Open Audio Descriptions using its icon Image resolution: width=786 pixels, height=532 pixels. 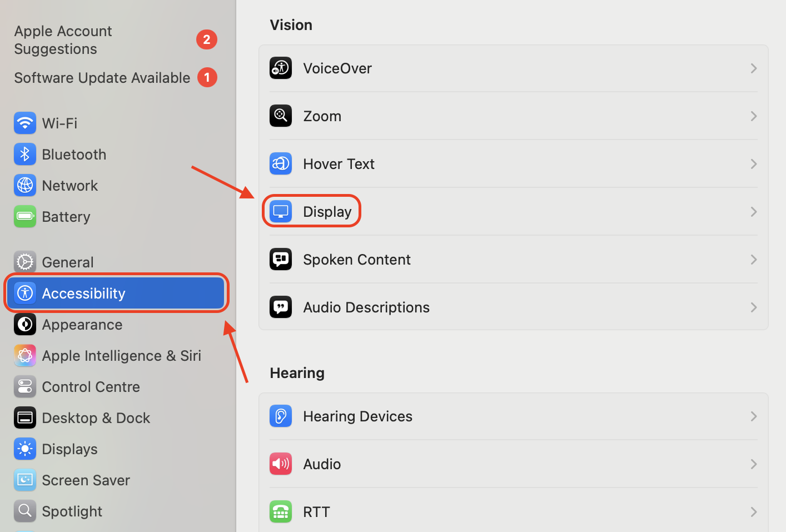click(281, 307)
